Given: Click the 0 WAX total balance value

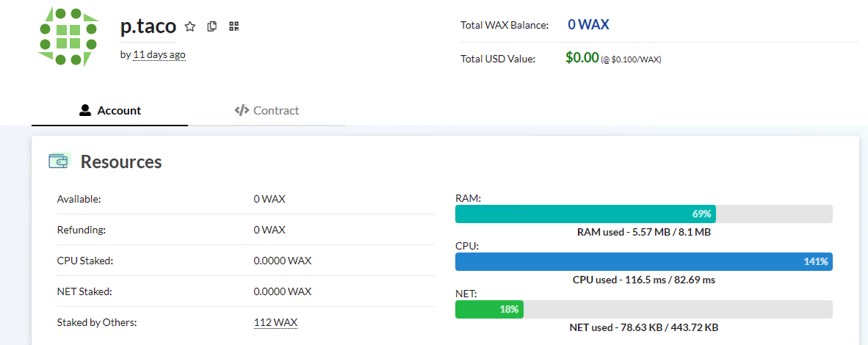Looking at the screenshot, I should point(588,24).
